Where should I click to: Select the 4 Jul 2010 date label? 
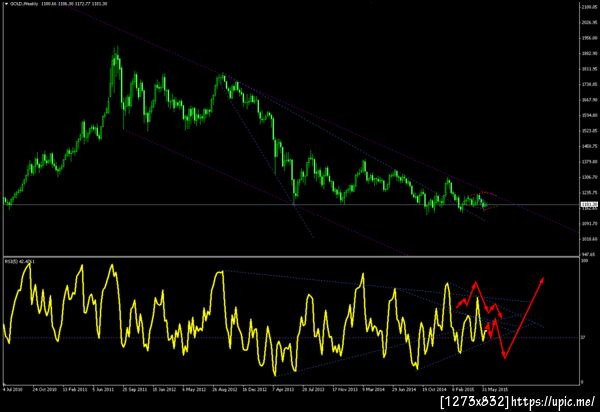13,389
